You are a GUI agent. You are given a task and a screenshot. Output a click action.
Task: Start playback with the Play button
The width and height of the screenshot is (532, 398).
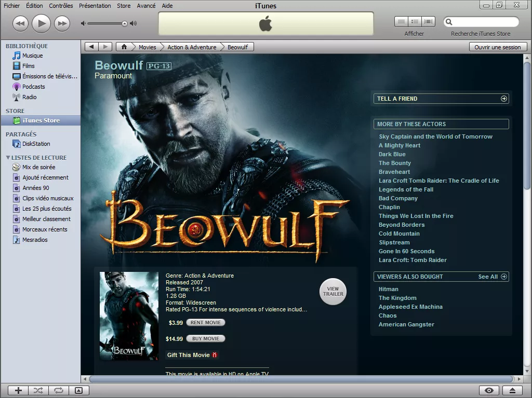point(41,23)
